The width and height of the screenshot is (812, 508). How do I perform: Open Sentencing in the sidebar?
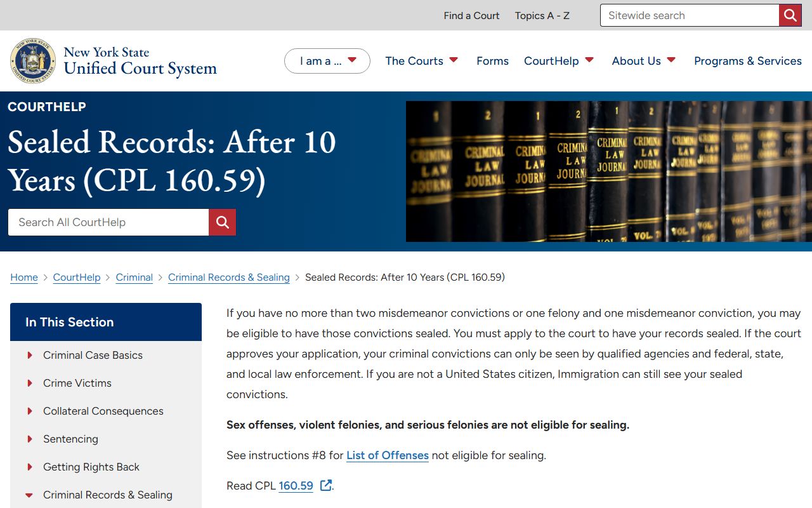click(70, 439)
